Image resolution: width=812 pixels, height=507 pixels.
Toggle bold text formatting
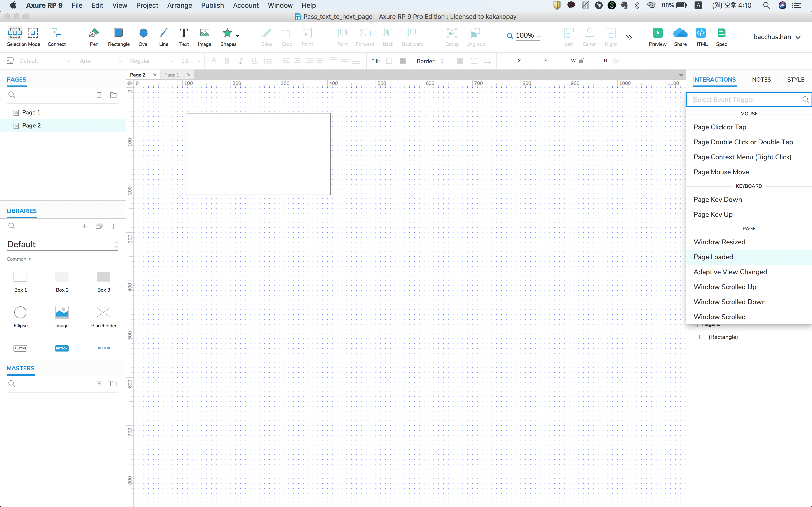[227, 61]
